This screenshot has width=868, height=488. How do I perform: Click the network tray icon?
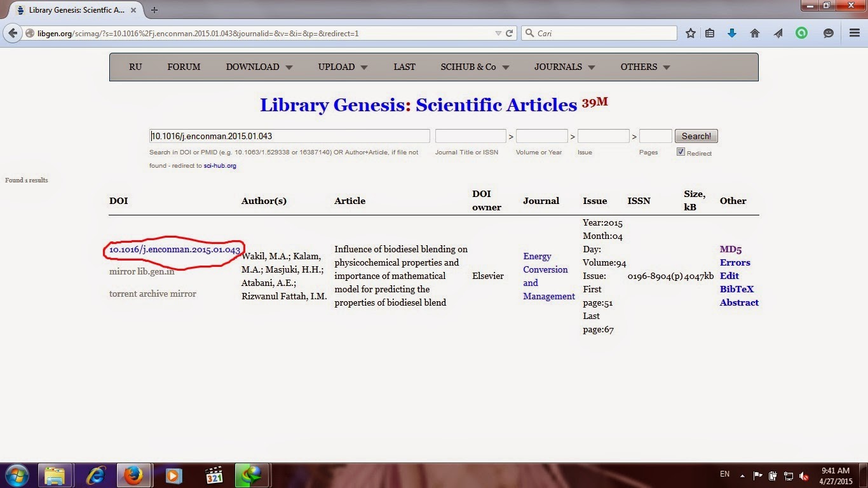point(789,475)
